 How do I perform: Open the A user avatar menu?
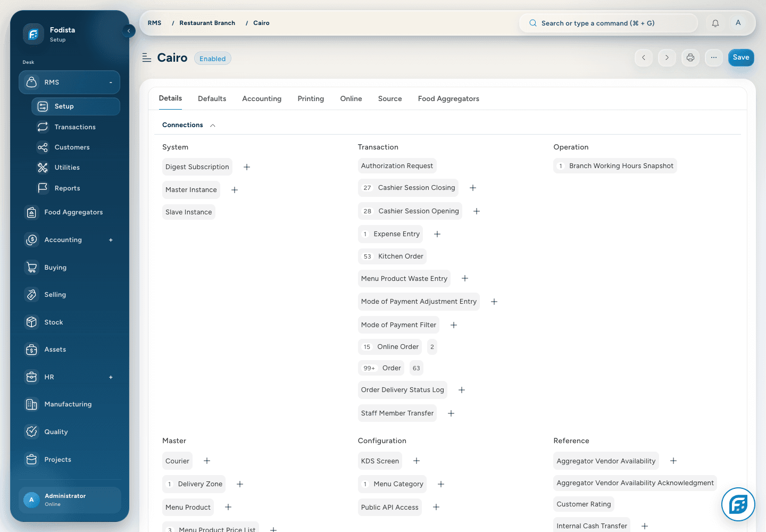[738, 23]
